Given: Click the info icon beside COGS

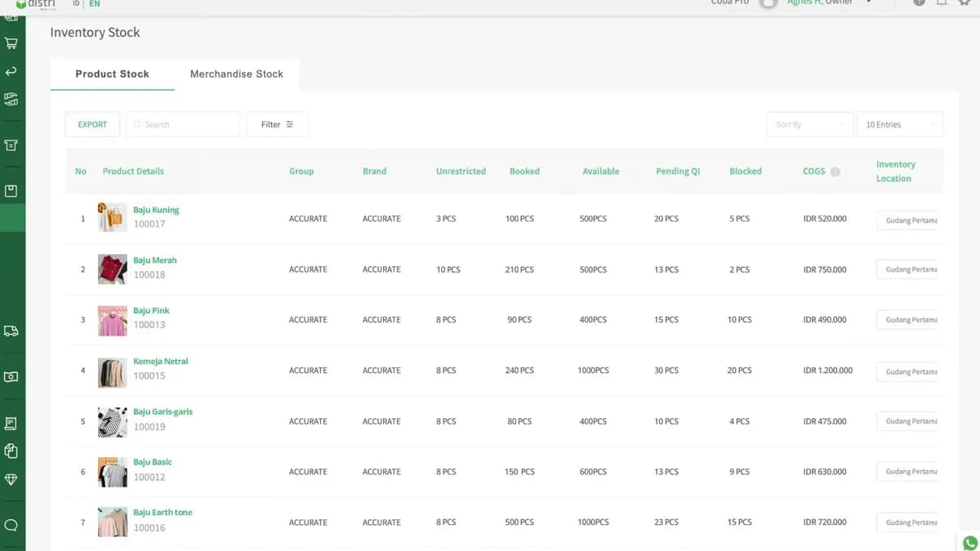Looking at the screenshot, I should [x=835, y=172].
